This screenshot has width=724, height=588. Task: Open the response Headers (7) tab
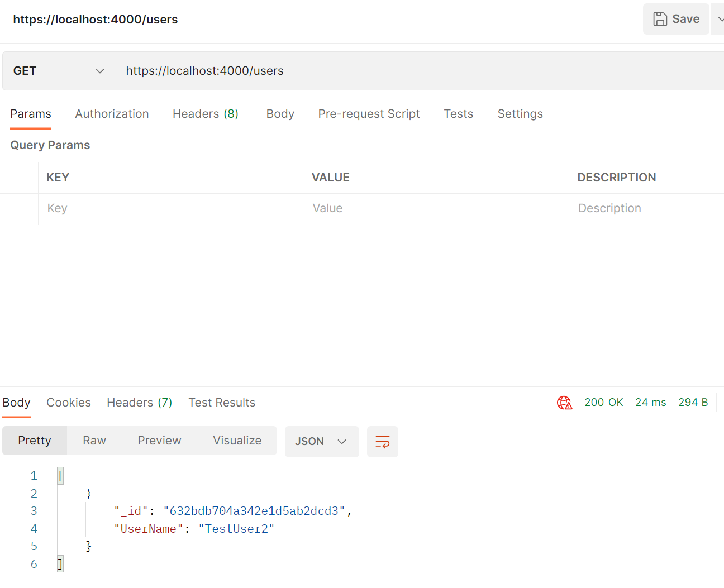[140, 403]
